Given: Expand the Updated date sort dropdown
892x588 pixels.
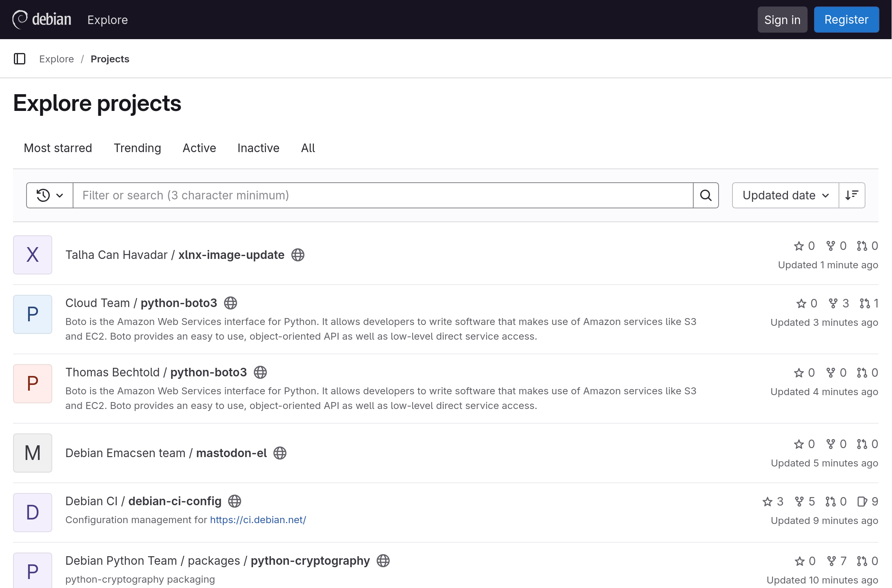Looking at the screenshot, I should [785, 195].
